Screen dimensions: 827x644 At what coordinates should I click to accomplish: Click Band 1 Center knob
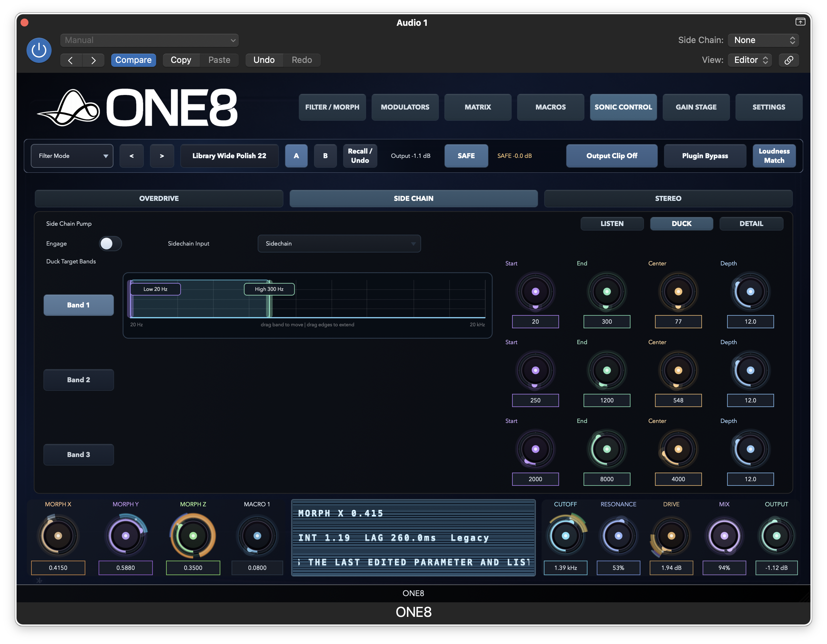click(678, 292)
